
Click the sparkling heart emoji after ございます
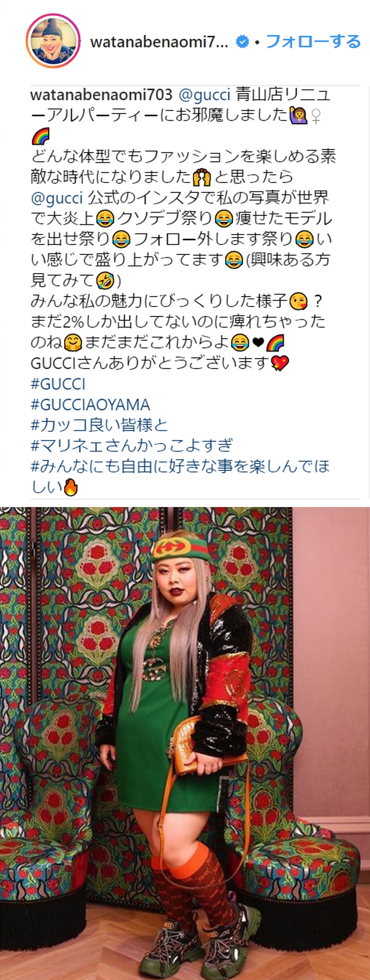(x=280, y=363)
